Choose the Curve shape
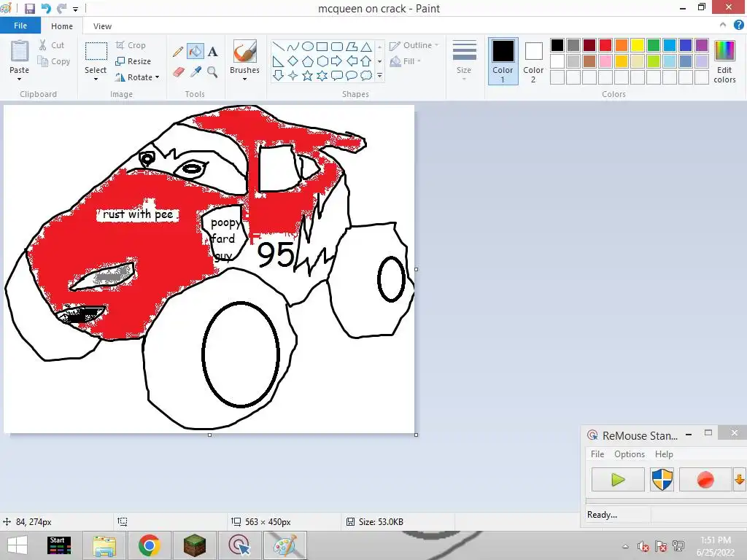The height and width of the screenshot is (560, 747). click(293, 46)
